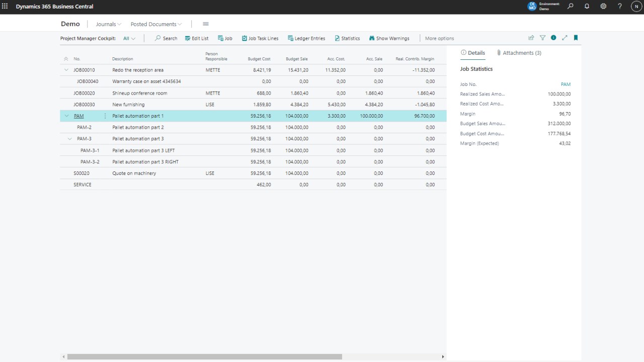The width and height of the screenshot is (644, 362).
Task: Click Edit List action
Action: 196,38
